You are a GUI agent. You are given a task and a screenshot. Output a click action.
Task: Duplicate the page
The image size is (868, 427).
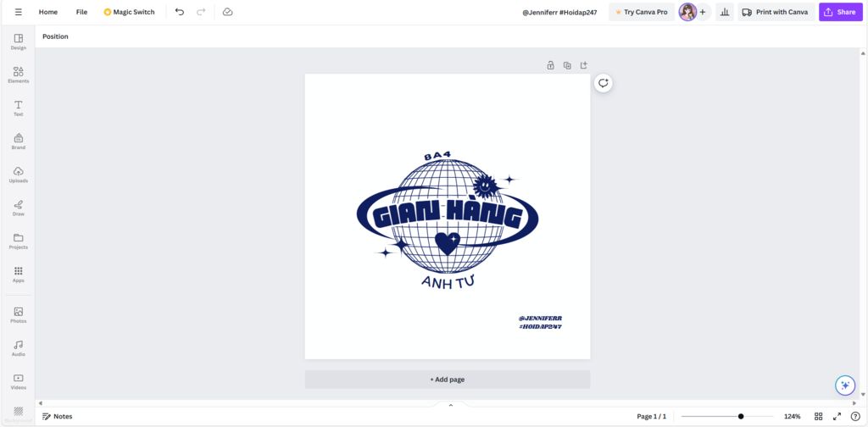(x=567, y=65)
